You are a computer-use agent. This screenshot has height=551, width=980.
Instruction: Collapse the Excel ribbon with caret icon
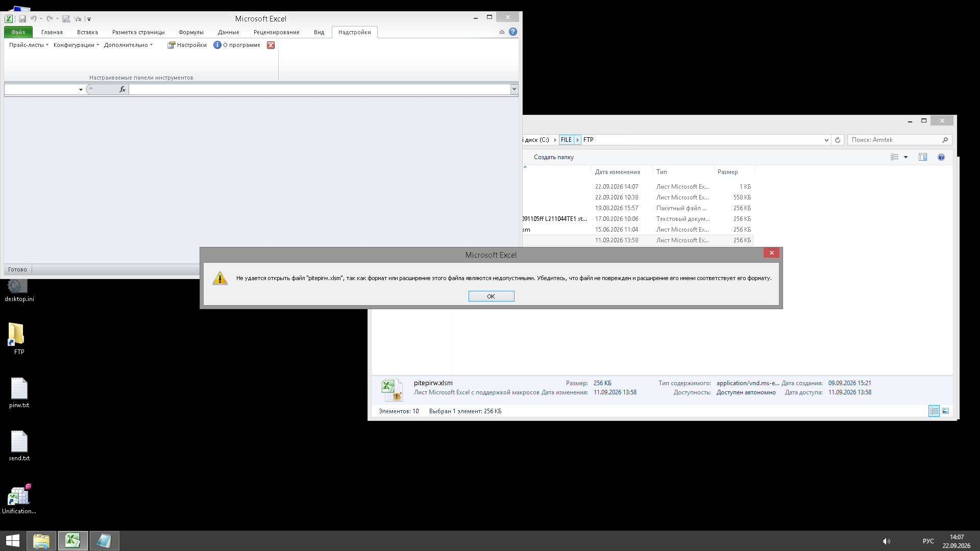click(502, 32)
